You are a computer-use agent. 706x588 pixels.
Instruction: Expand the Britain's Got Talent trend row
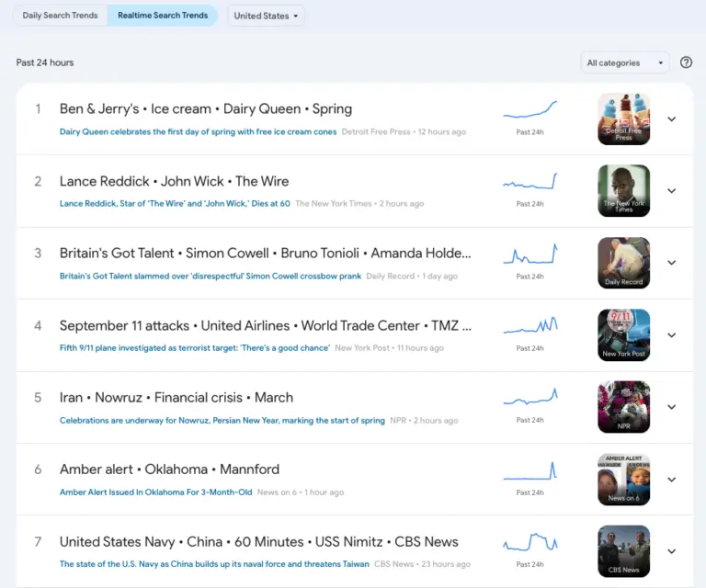click(x=671, y=263)
